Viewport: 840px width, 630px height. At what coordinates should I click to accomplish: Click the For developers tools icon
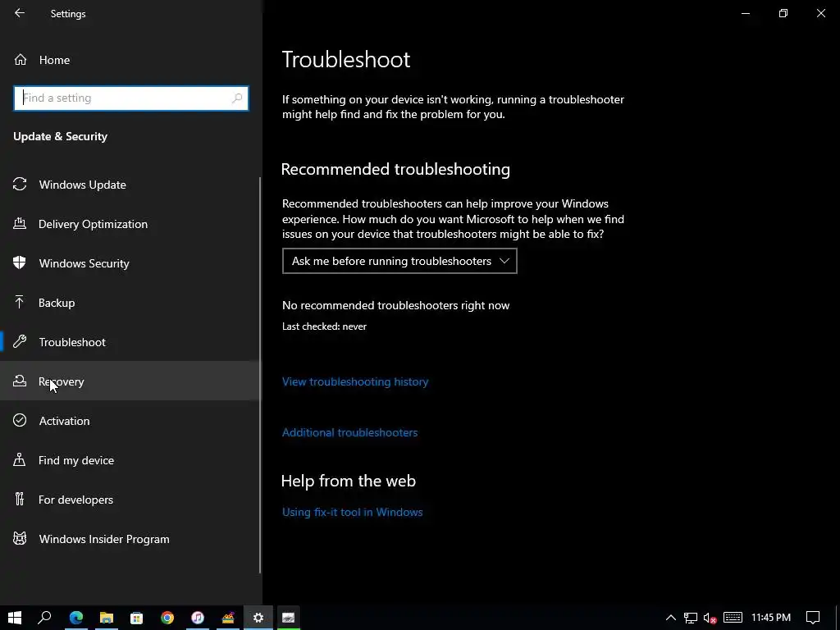(20, 500)
